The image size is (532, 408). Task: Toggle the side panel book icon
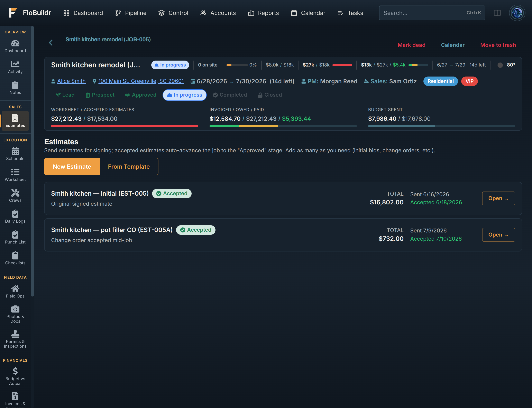click(x=497, y=13)
